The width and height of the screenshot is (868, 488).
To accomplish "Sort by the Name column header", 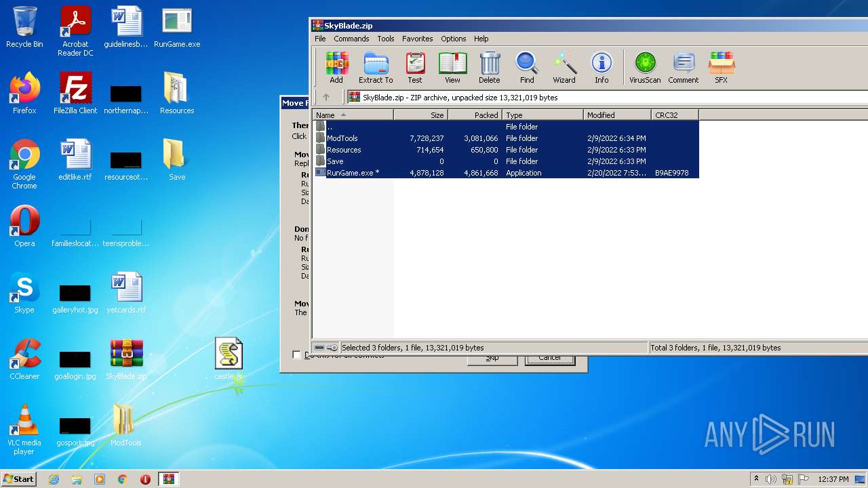I will coord(353,115).
